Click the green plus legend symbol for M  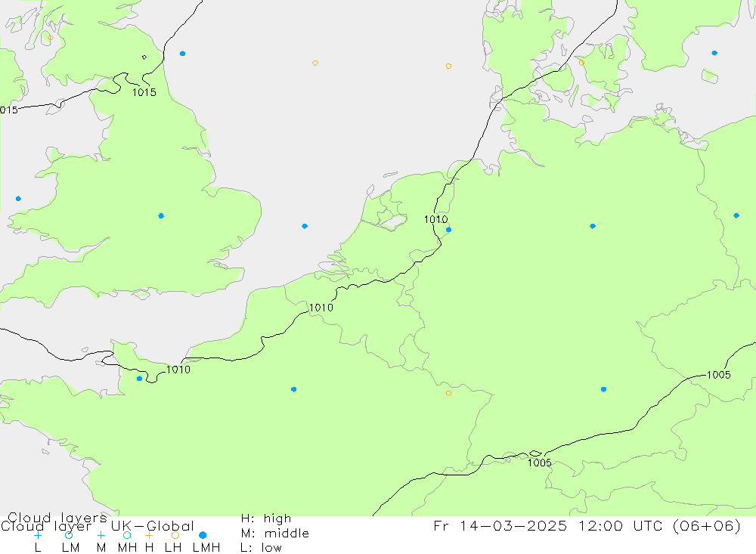click(101, 535)
